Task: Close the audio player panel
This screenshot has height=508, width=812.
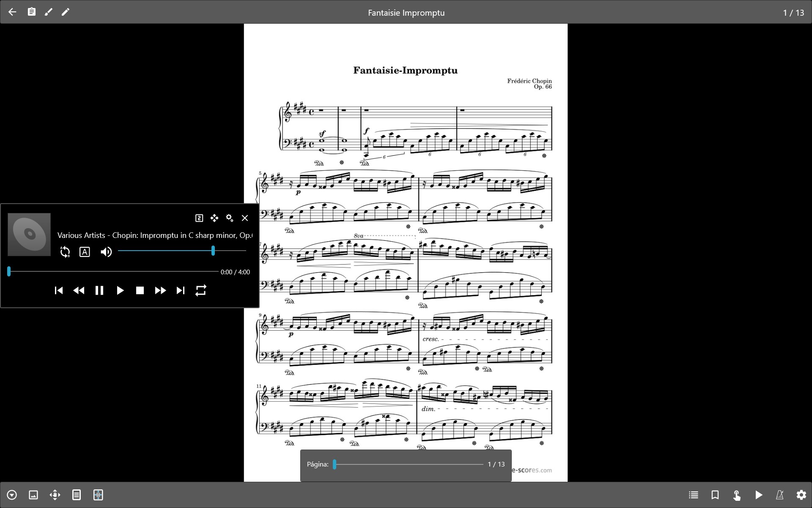Action: pos(245,218)
